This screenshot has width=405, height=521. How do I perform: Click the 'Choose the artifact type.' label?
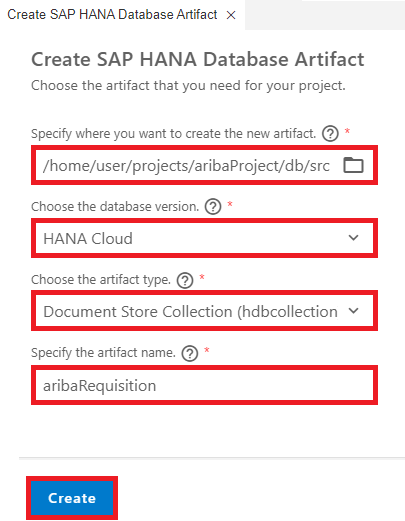click(x=101, y=280)
